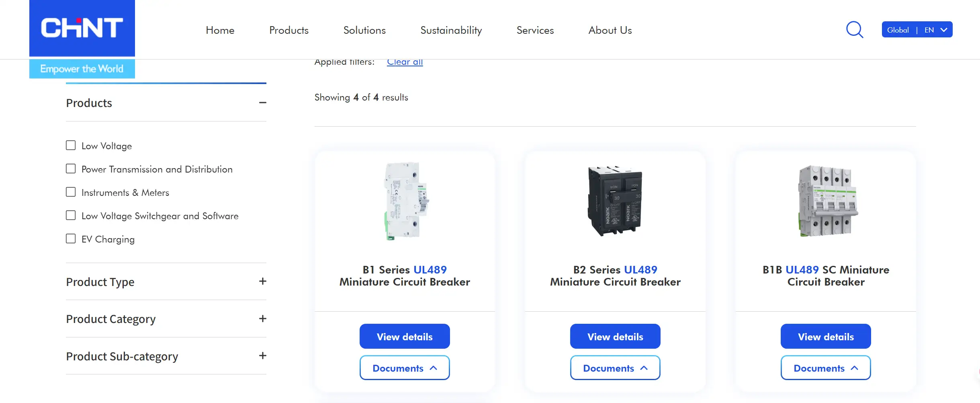Tick Power Transmission and Distribution checkbox

click(71, 169)
